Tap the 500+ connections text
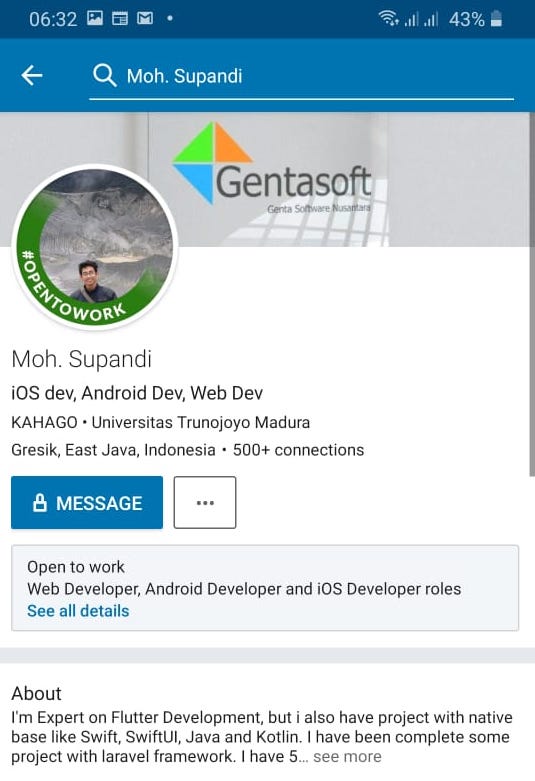The width and height of the screenshot is (535, 781). click(x=298, y=450)
